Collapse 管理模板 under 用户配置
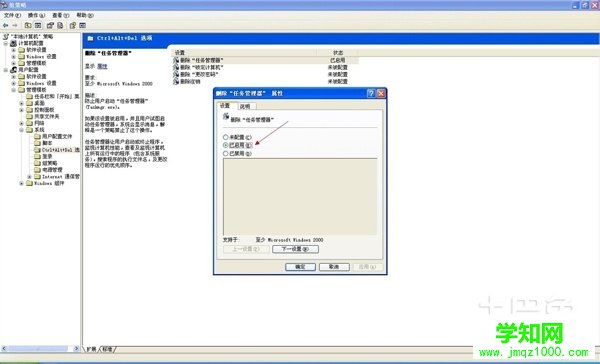The width and height of the screenshot is (600, 364). pyautogui.click(x=14, y=90)
